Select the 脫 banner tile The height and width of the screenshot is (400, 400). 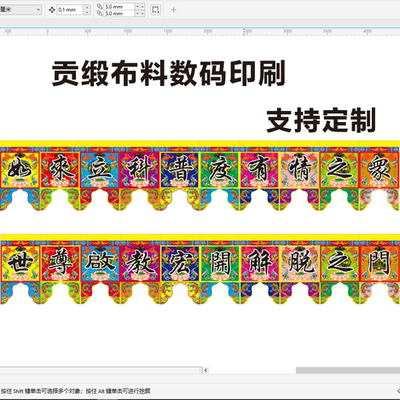pyautogui.click(x=300, y=263)
